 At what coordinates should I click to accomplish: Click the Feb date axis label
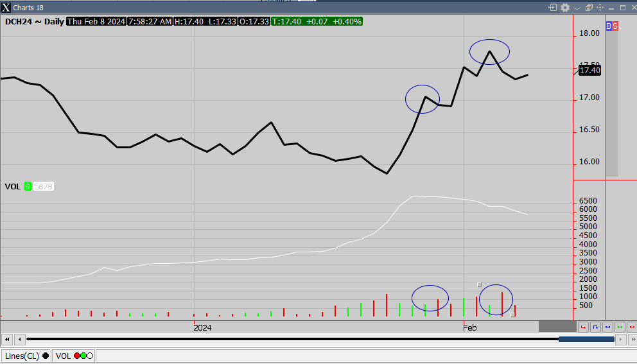(x=469, y=328)
